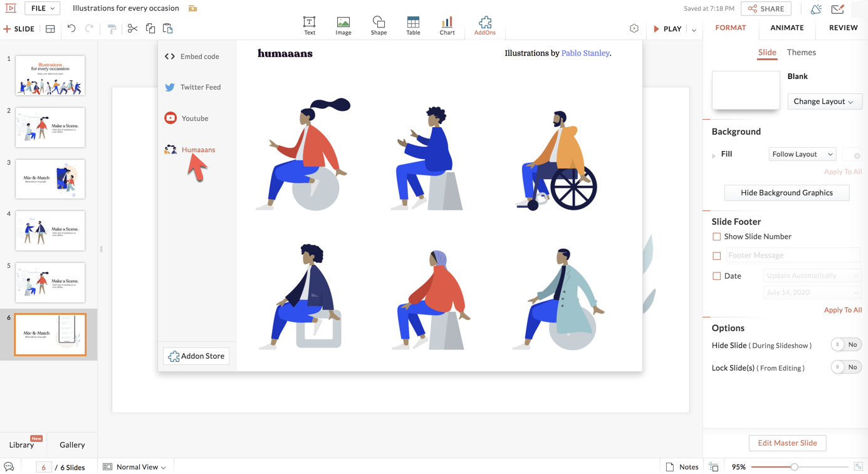Screen dimensions: 868x474
Task: Click Apply To All under Slide Footer
Action: point(843,310)
